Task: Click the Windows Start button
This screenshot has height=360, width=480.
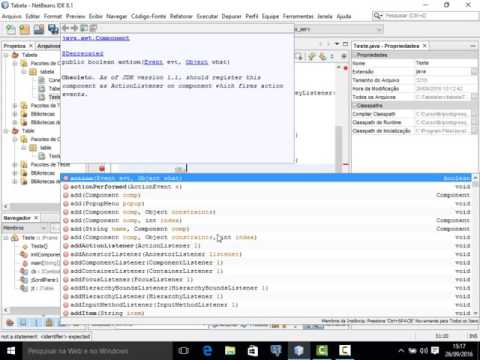Action: [11, 351]
